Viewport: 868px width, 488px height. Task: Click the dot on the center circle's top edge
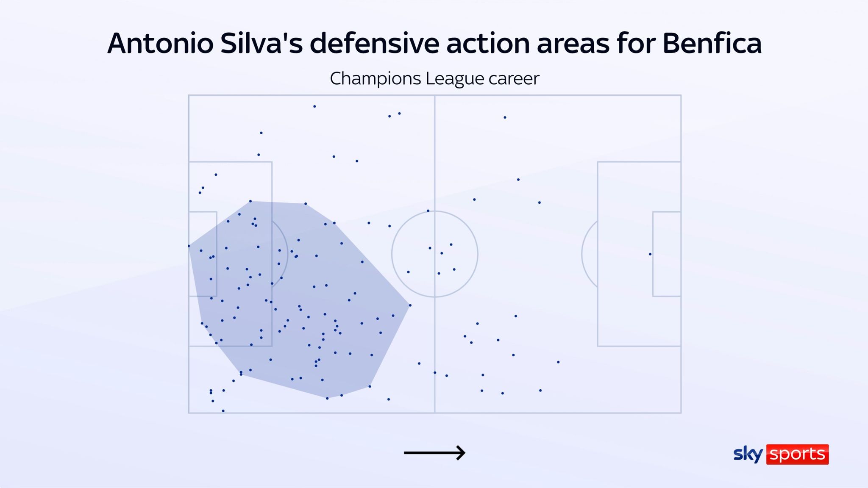(428, 211)
